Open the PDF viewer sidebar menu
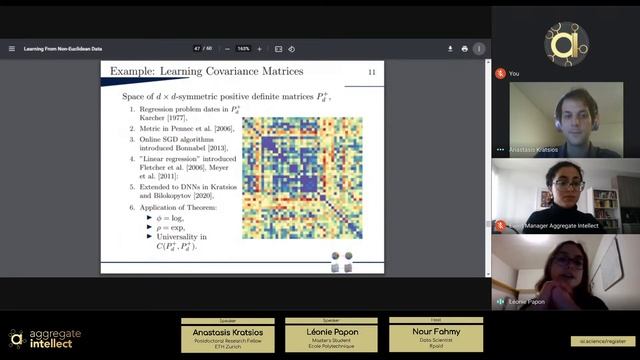The image size is (640, 360). coord(12,49)
